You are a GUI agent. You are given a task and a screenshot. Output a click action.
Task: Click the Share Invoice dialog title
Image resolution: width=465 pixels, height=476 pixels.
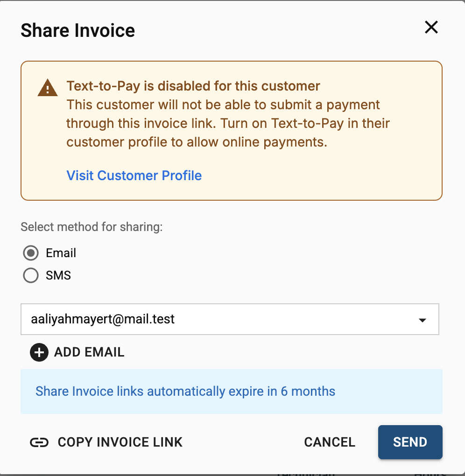(x=78, y=30)
